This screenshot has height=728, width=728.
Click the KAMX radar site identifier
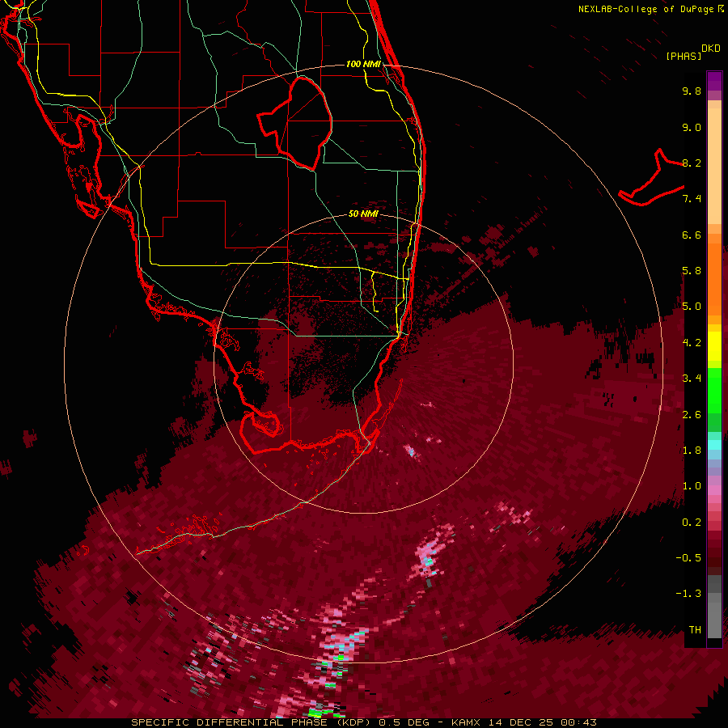pyautogui.click(x=466, y=722)
